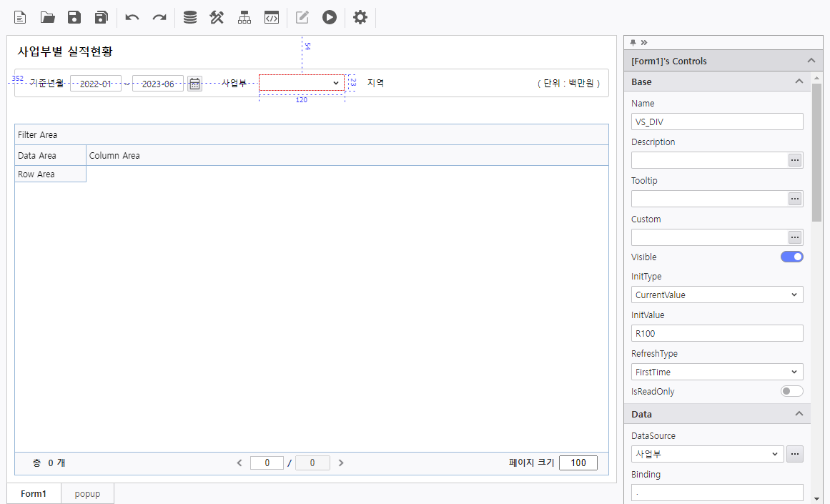Click the Name field VS_DIV
This screenshot has height=504, width=830.
point(717,122)
